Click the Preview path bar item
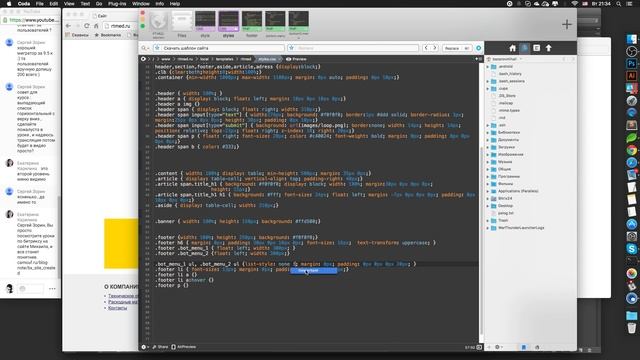This screenshot has width=640, height=360. coord(296,59)
